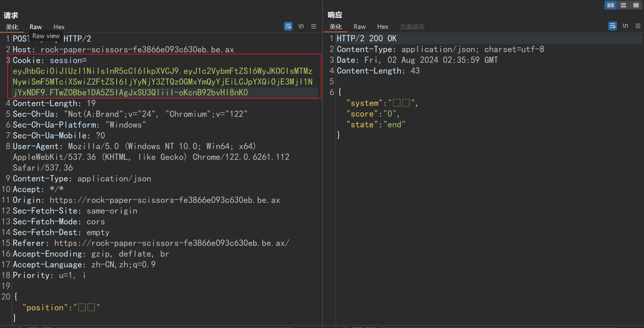Open the response Hex tab

[x=383, y=27]
